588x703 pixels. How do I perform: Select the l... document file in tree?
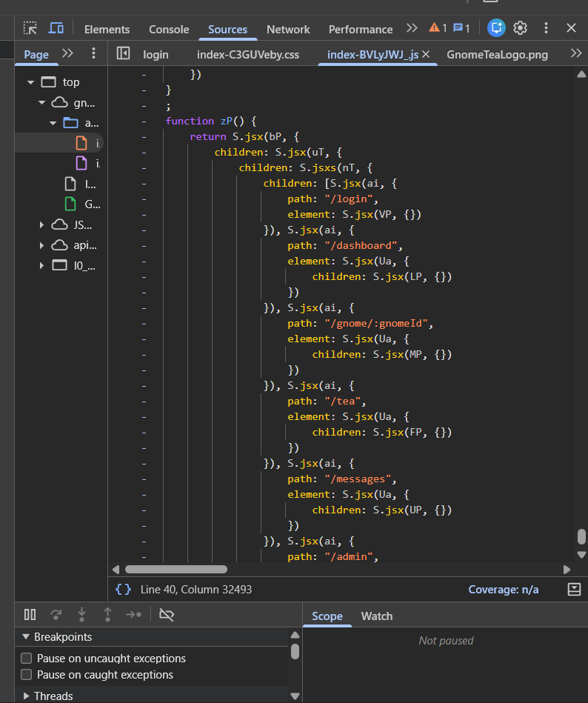[70, 184]
